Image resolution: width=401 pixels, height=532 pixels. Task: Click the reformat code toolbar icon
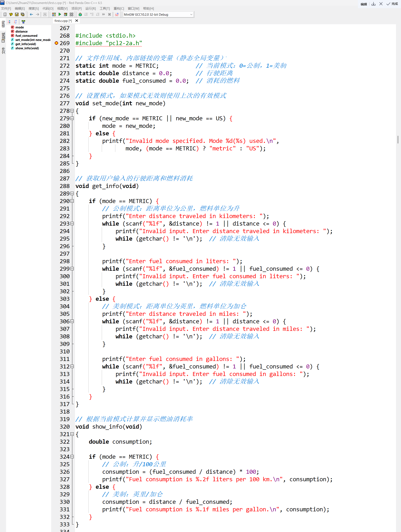click(45, 14)
